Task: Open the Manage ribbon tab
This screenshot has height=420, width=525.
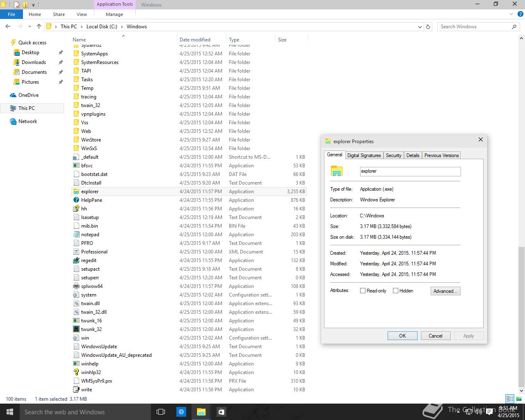Action: (114, 14)
